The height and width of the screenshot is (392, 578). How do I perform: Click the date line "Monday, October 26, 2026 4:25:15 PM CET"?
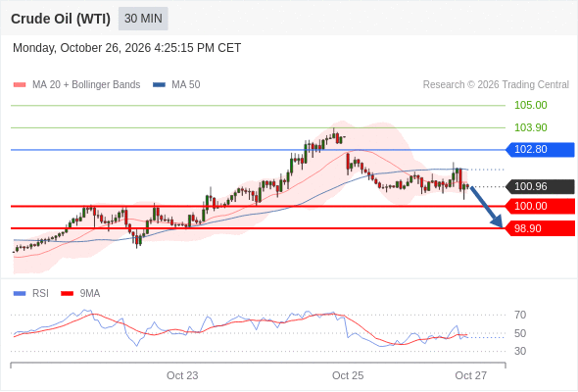click(126, 48)
